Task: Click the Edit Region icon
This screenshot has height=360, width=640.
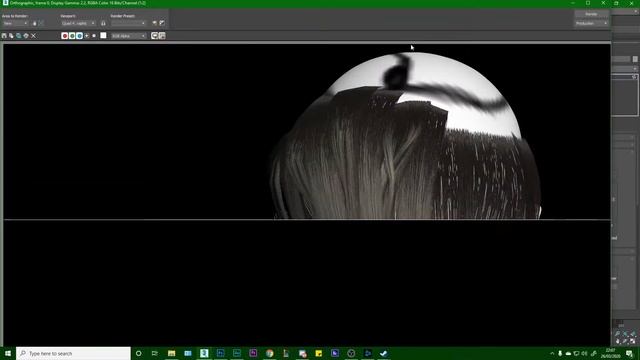Action: pos(34,23)
